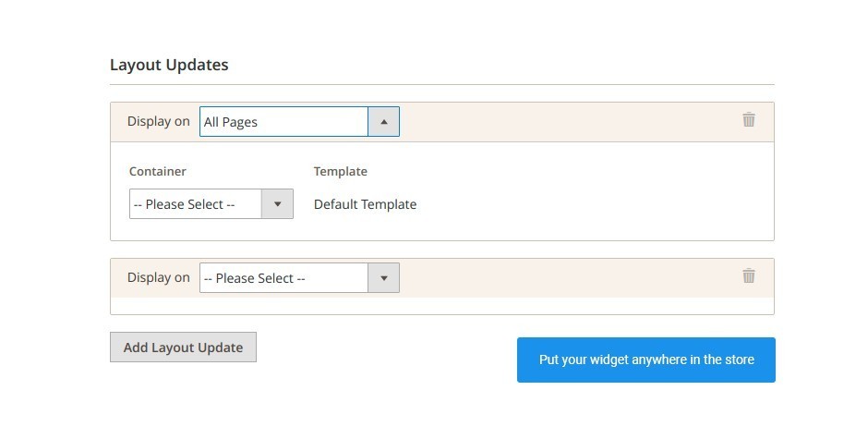Click white area right of Default Template
This screenshot has height=439, width=868.
592,204
